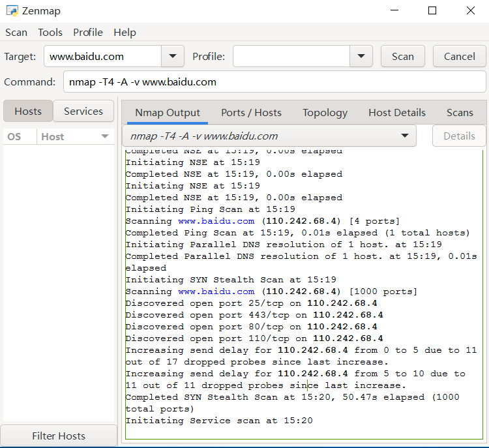This screenshot has height=448, width=489.
Task: Click 'Discovered open port 80/tcp' line
Action: point(252,327)
